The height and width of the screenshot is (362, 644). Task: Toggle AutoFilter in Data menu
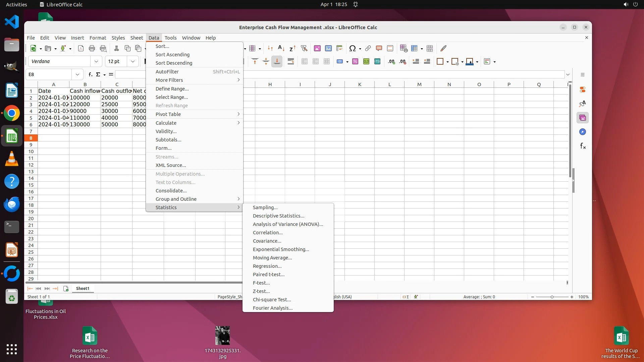167,71
